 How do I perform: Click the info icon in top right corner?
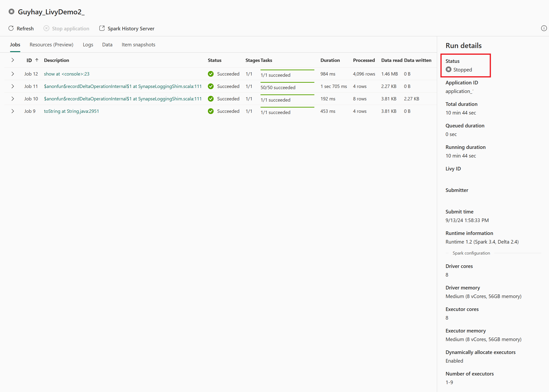[x=544, y=28]
